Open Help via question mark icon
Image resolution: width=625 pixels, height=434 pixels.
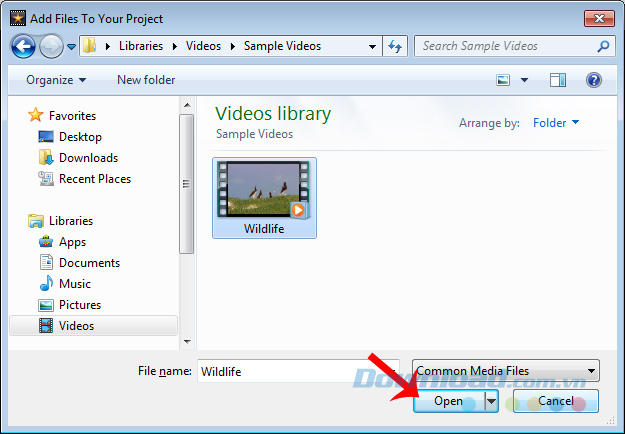point(594,80)
